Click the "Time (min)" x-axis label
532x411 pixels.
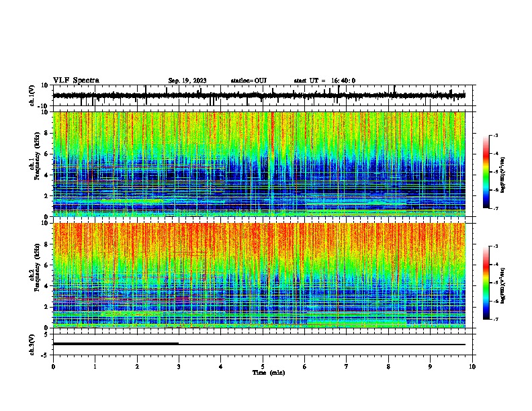pyautogui.click(x=269, y=373)
